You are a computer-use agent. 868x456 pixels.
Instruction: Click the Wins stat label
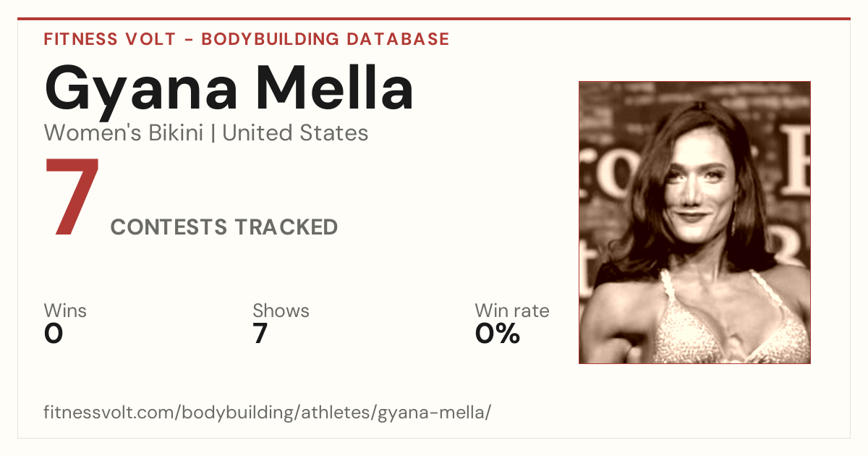pos(65,311)
